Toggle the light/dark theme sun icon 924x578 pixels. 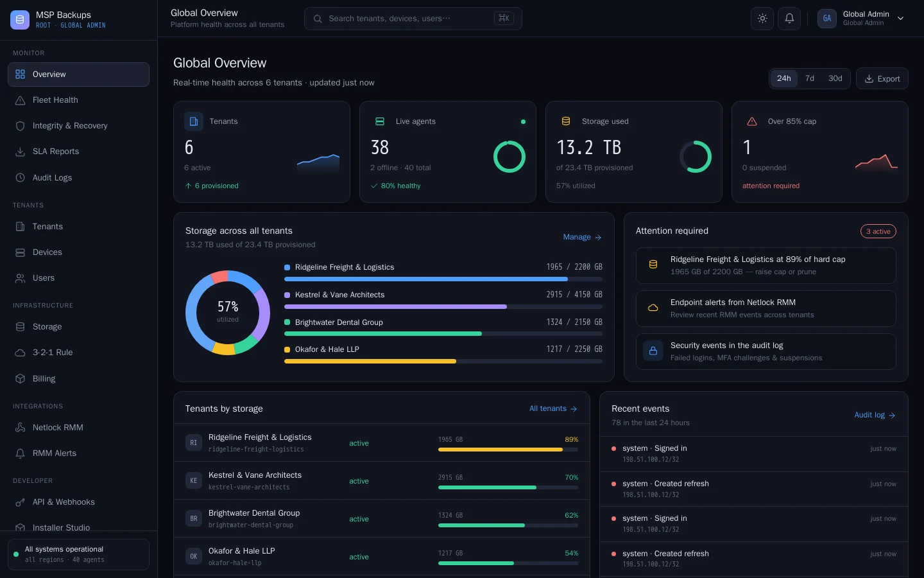pyautogui.click(x=762, y=19)
